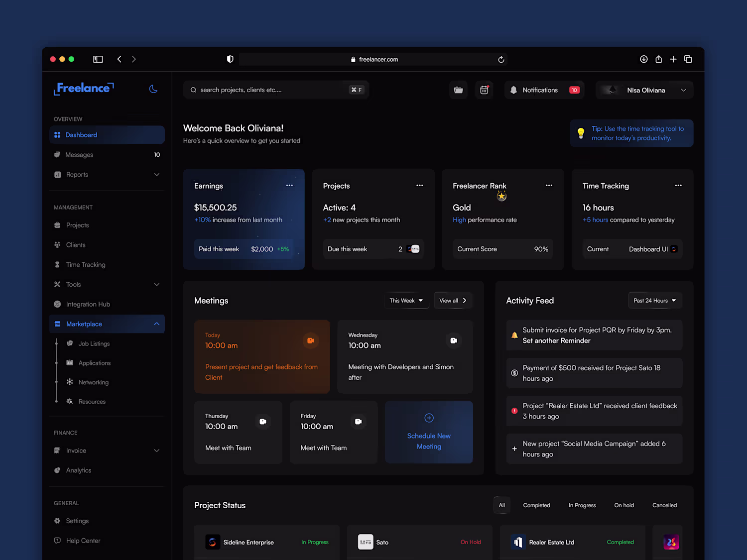Click video icon on Friday meeting
This screenshot has width=747, height=560.
358,422
